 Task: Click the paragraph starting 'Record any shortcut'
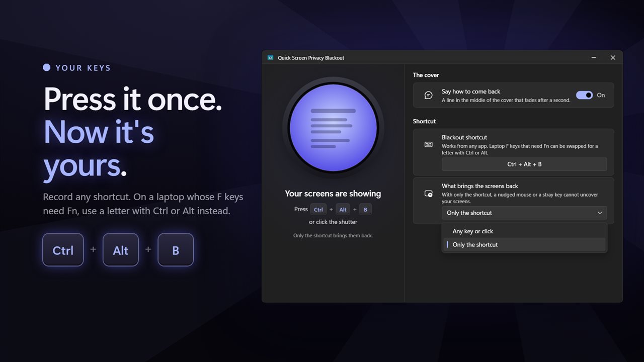pos(143,204)
